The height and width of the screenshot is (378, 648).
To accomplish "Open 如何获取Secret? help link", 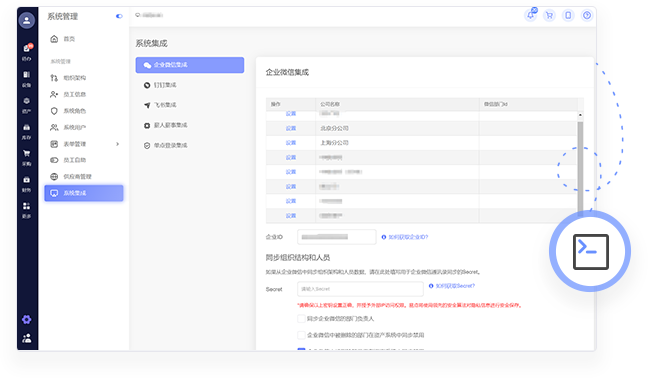I will point(452,286).
